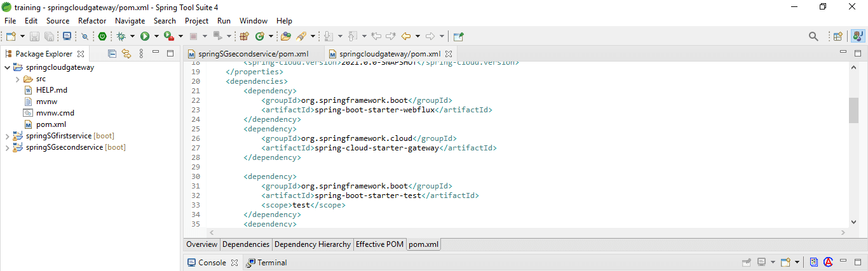The width and height of the screenshot is (868, 271).
Task: Expand the springSGfirstservice project
Action: click(7, 136)
